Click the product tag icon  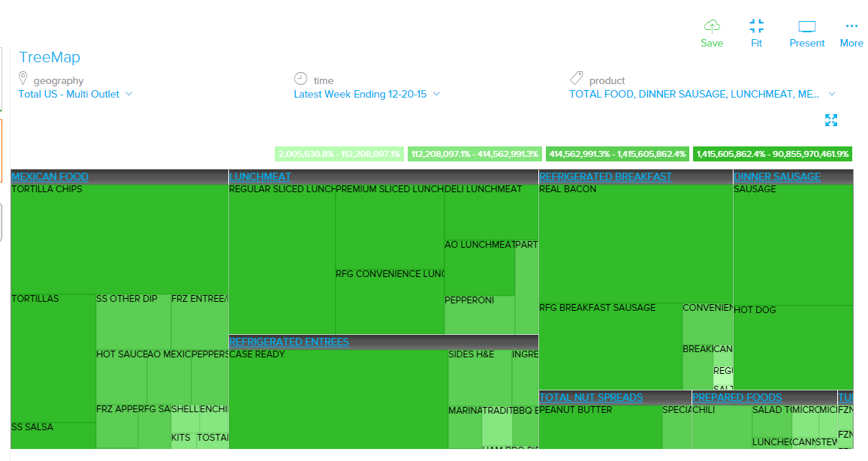point(576,79)
